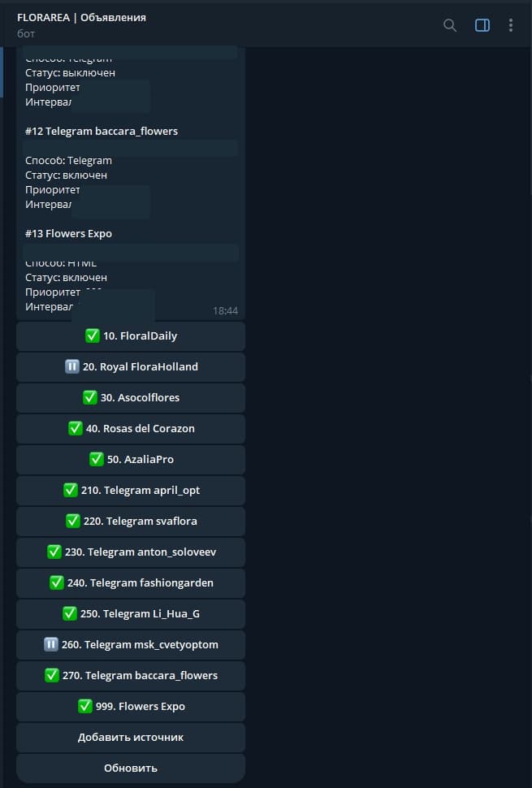The image size is (532, 788).
Task: Click the green checkmark beside FloralDaily
Action: [92, 336]
